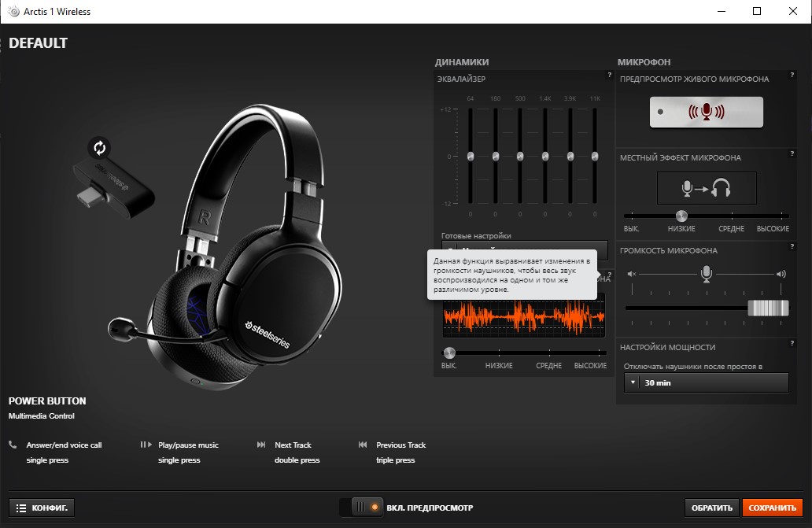The height and width of the screenshot is (528, 812).
Task: Click the play/pause music icon
Action: click(146, 445)
